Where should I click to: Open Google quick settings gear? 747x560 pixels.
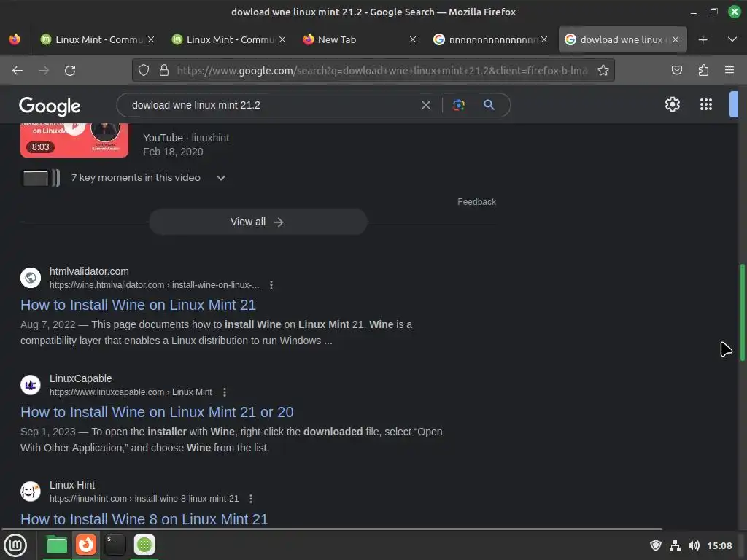(672, 104)
